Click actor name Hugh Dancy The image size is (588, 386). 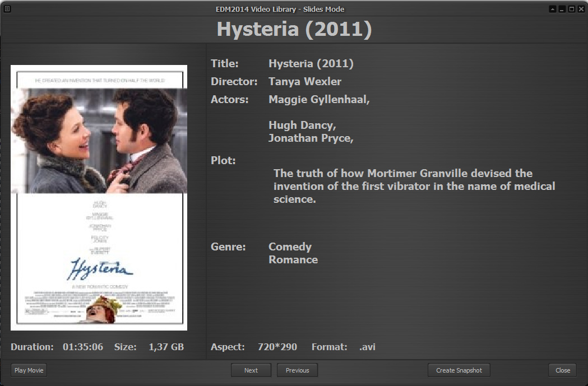click(302, 125)
